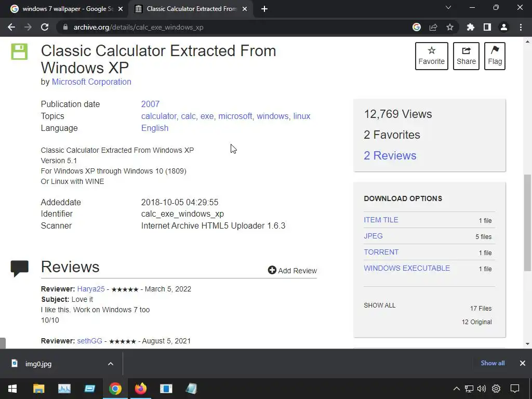The image size is (532, 399).
Task: Open the English language link
Action: coord(155,128)
